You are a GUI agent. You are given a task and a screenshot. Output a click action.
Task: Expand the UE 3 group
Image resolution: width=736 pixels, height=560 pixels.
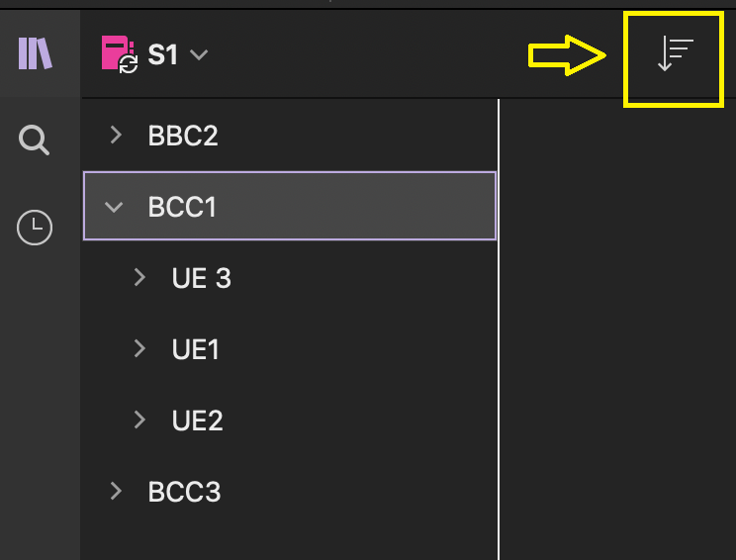139,277
